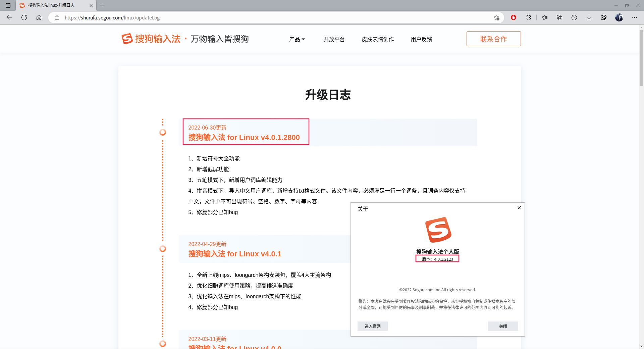The image size is (644, 349).
Task: Open the Downloads icon
Action: (589, 17)
